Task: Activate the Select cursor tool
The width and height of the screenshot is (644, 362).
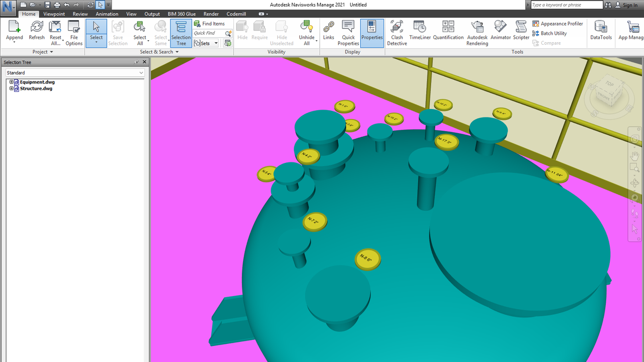Action: (x=96, y=33)
